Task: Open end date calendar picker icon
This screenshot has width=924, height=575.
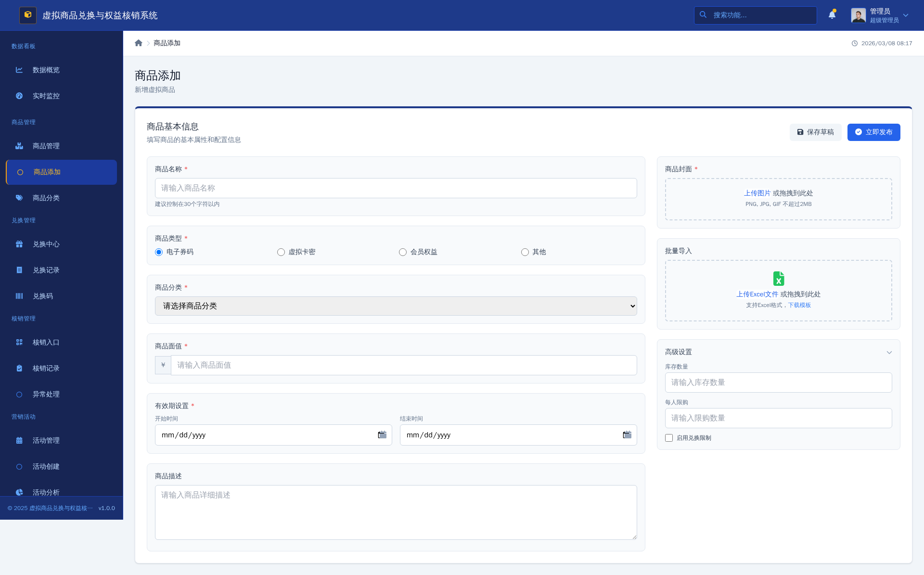Action: coord(627,435)
